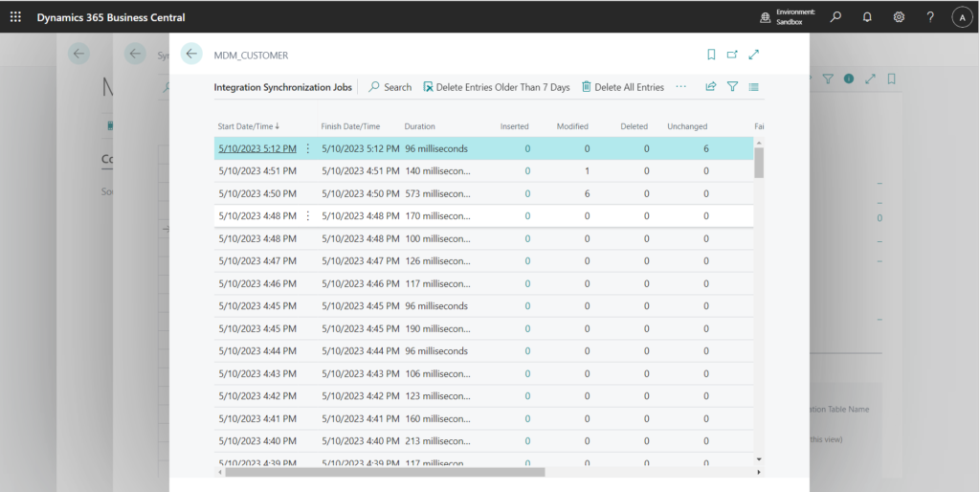Image resolution: width=980 pixels, height=492 pixels.
Task: Click Duration column header
Action: (x=419, y=126)
